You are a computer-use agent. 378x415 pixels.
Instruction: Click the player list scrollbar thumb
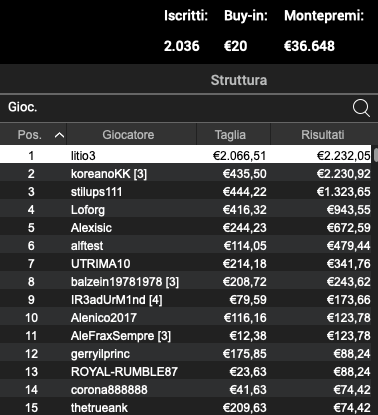coord(376,155)
